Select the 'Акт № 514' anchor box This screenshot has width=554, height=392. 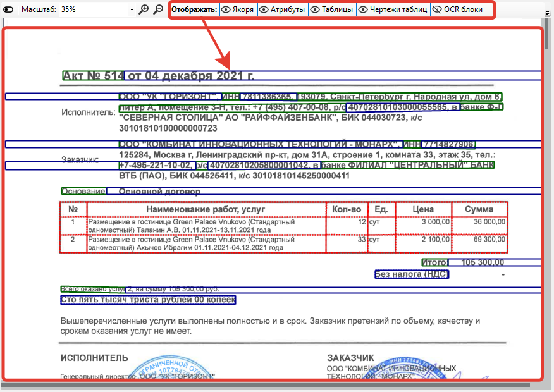point(93,76)
